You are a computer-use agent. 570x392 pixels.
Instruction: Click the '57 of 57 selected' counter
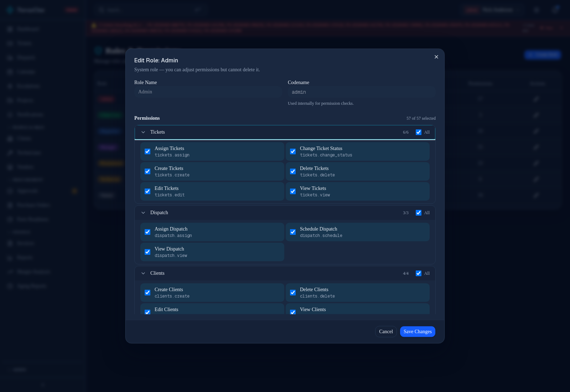421,118
